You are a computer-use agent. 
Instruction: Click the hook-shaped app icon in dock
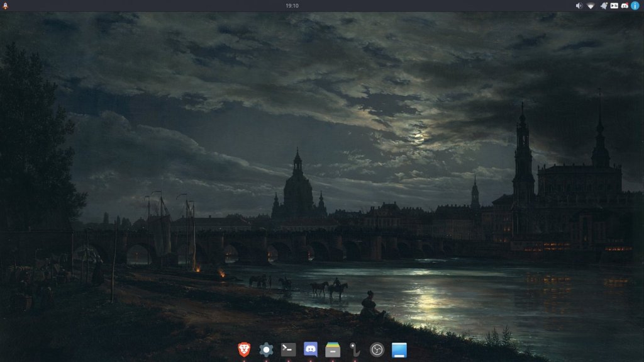355,349
